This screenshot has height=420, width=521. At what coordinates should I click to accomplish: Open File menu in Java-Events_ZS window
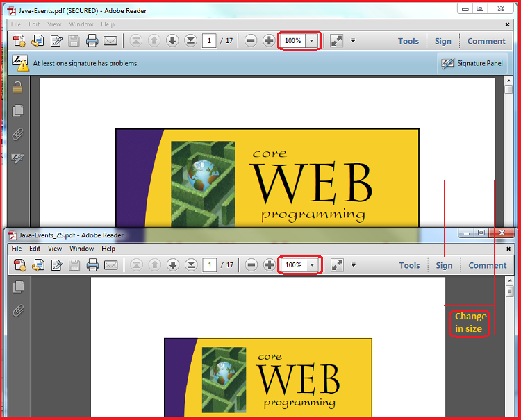point(17,249)
